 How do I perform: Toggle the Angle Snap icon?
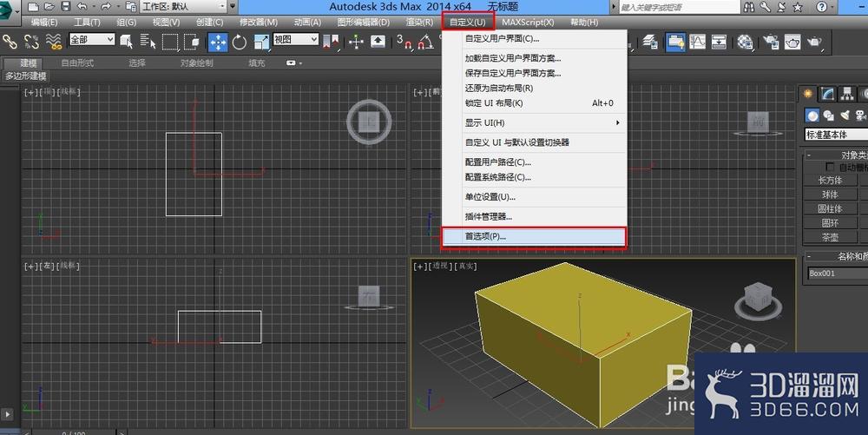point(425,42)
